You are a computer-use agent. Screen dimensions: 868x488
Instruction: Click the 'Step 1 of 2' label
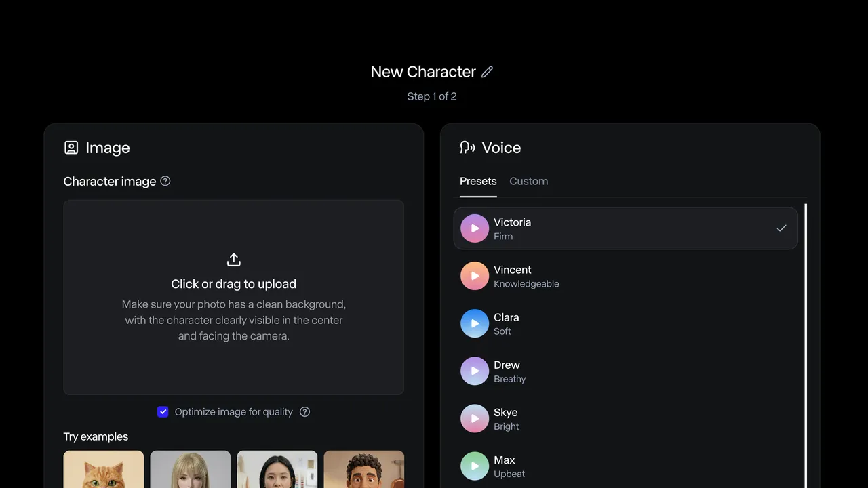coord(432,96)
